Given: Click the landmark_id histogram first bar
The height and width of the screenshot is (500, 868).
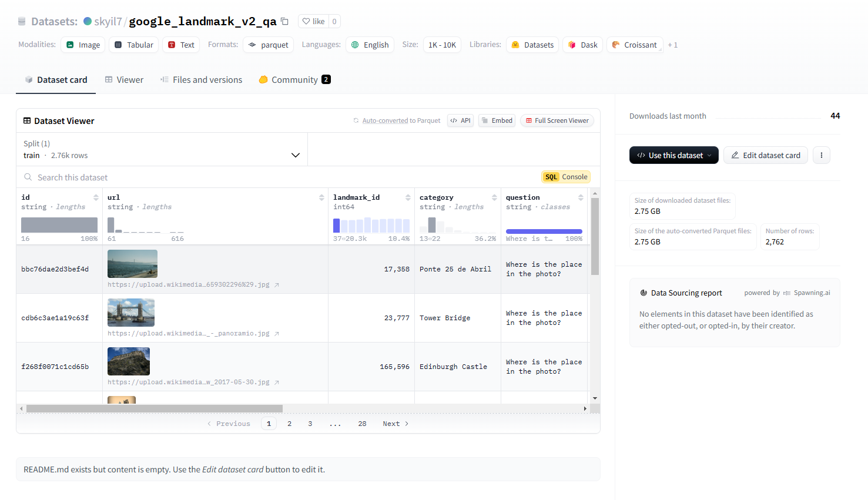Looking at the screenshot, I should tap(337, 225).
